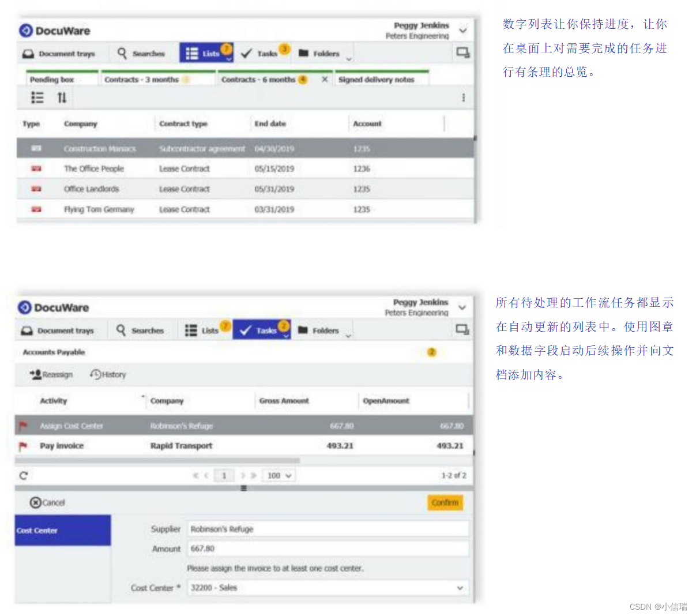The image size is (696, 616).
Task: Click the refresh icon below task list
Action: (x=24, y=475)
